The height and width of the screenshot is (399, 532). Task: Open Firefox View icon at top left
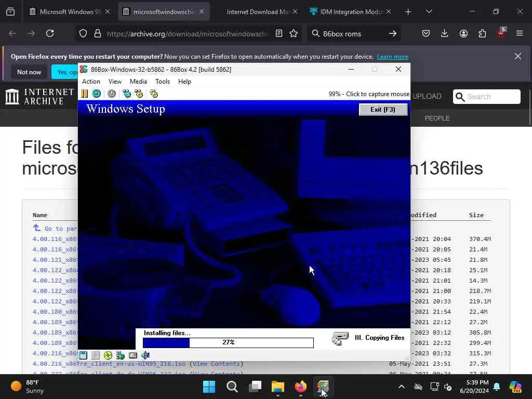coord(10,12)
